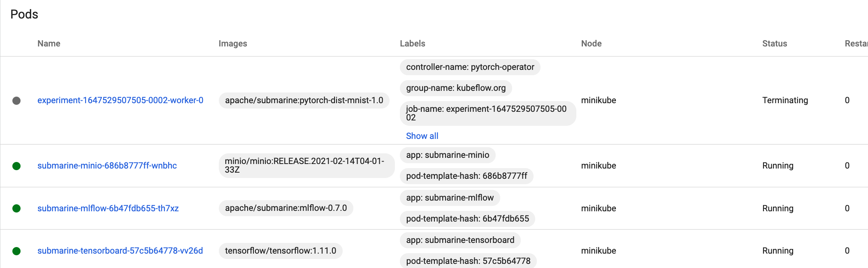868x268 pixels.
Task: Click the job-name: experiment label chip
Action: click(488, 113)
